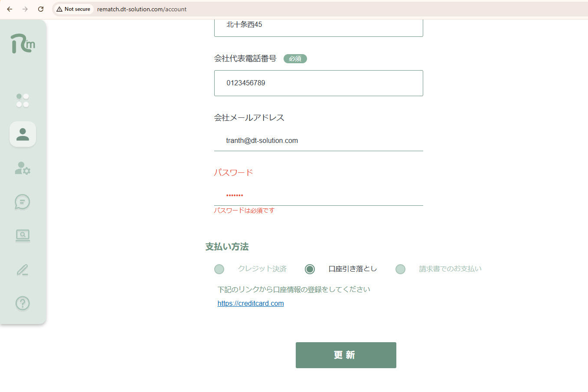Select 請求書でのお支払い radio button

pyautogui.click(x=400, y=269)
